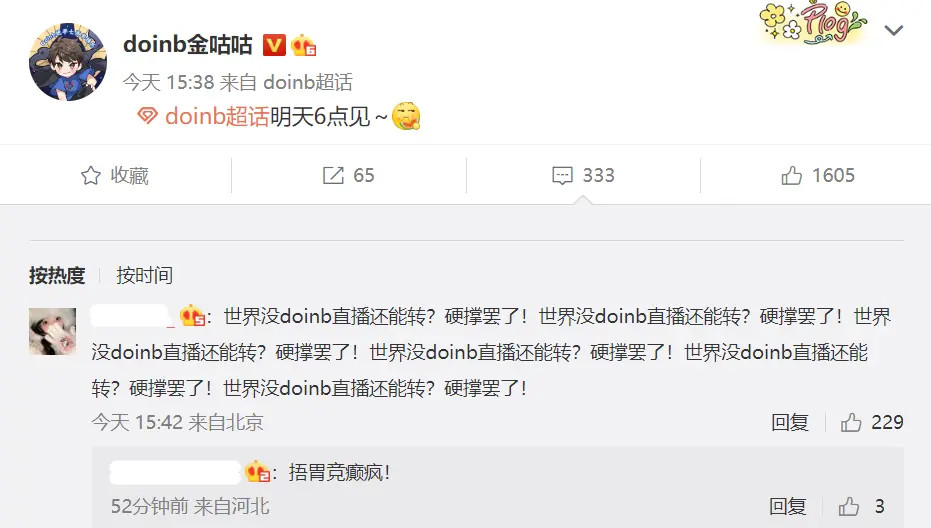Screen dimensions: 931x528
Task: Click the crown badge on the nested reply
Action: 258,472
